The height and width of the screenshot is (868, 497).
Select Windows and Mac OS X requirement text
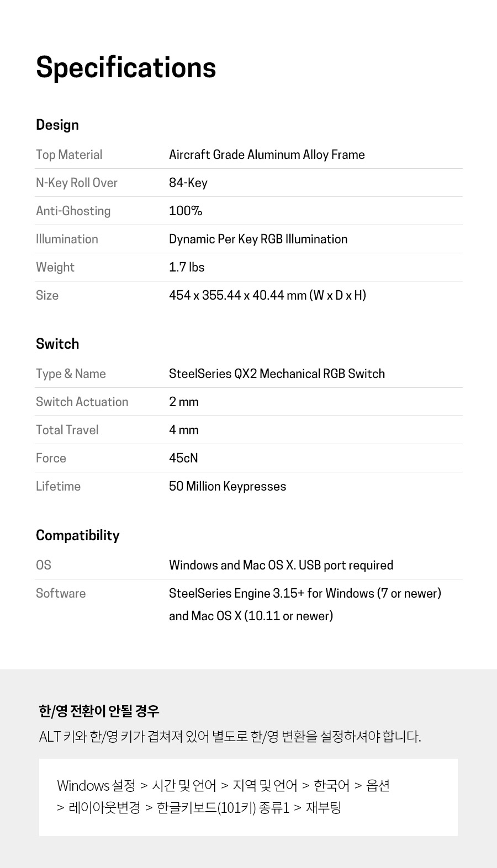[281, 565]
